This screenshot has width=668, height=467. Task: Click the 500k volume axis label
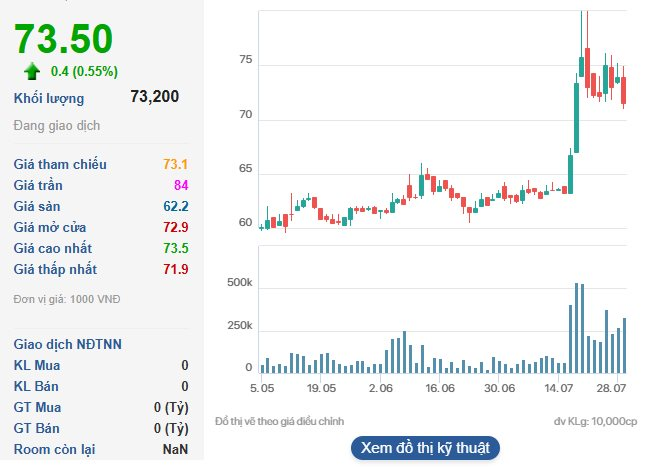tap(240, 285)
